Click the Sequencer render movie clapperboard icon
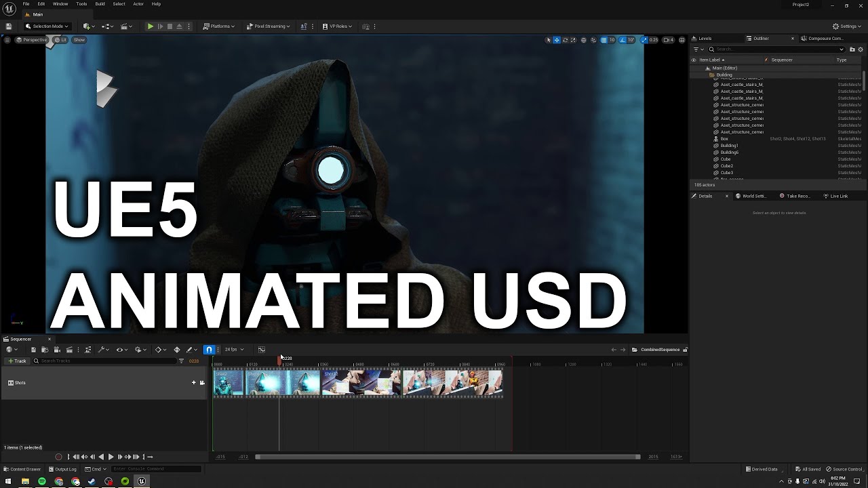 click(x=69, y=350)
